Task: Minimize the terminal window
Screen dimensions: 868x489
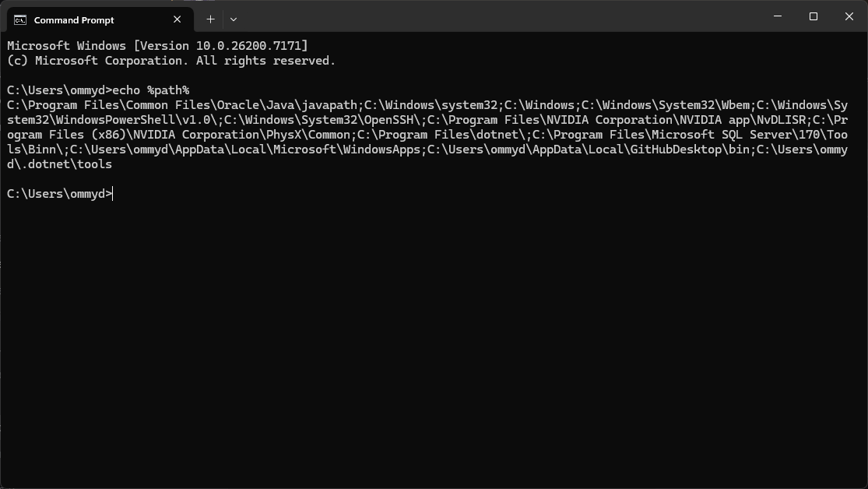Action: [x=777, y=16]
